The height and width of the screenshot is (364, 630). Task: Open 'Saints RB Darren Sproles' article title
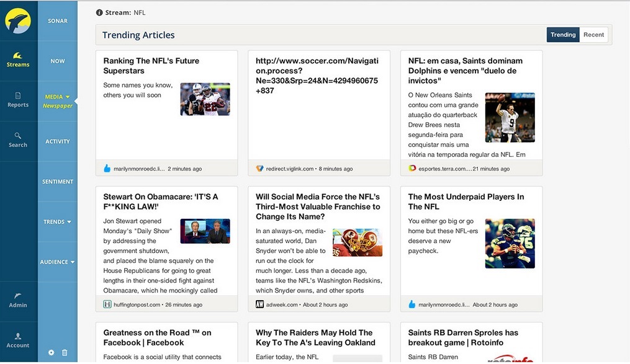point(463,337)
